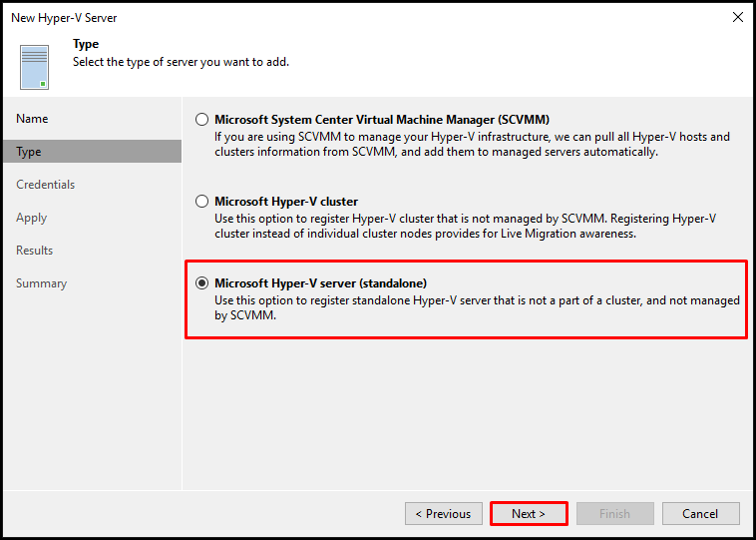Click the 'Microsoft Hyper-V cluster' label text

(286, 202)
